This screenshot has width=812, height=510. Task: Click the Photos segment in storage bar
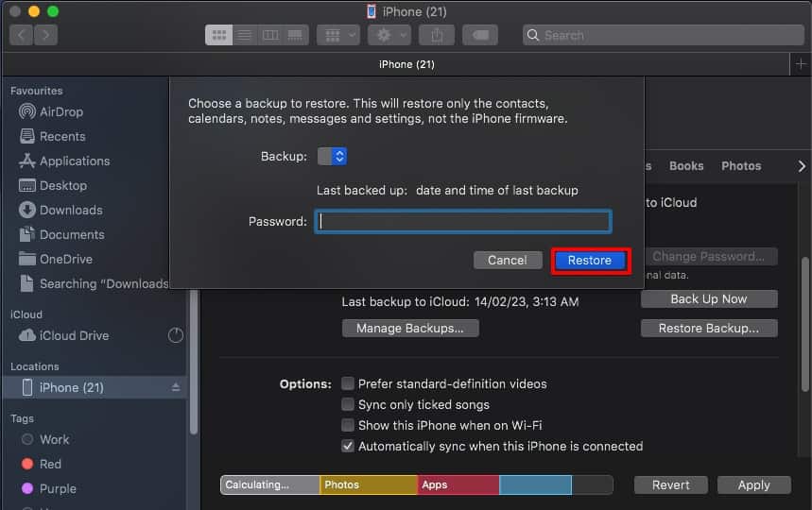tap(368, 484)
